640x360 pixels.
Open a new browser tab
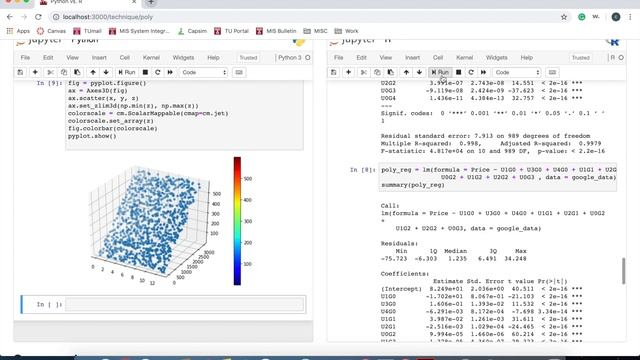(151, 2)
